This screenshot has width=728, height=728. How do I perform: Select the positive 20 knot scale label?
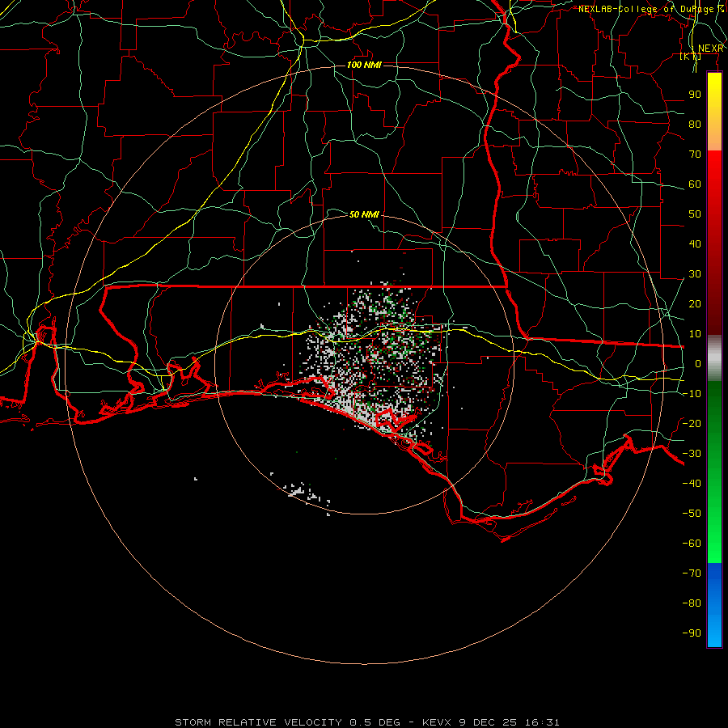click(x=695, y=304)
